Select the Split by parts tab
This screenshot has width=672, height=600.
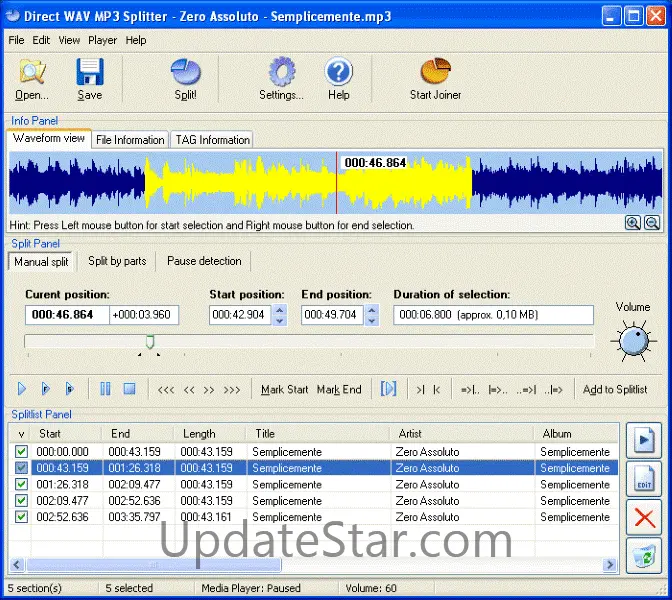pos(117,261)
